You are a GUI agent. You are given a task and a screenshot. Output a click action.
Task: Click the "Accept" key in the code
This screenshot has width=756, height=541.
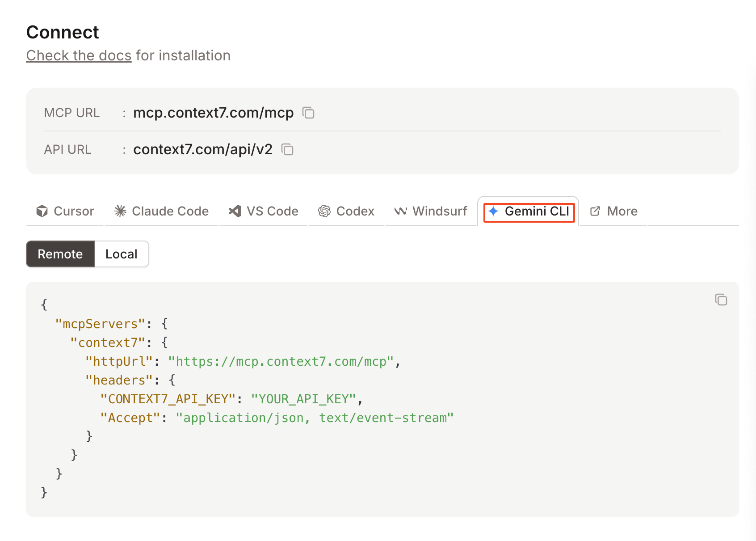click(x=130, y=418)
